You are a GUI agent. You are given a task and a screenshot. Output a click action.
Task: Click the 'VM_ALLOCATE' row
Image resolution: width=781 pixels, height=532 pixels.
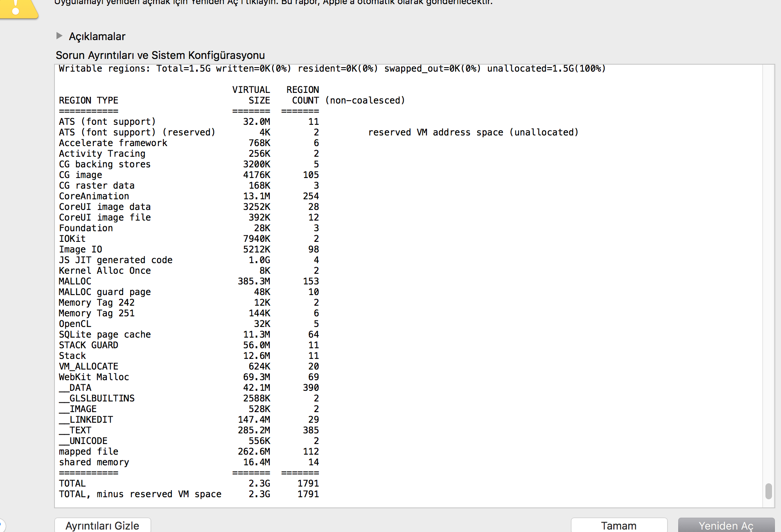pyautogui.click(x=189, y=366)
